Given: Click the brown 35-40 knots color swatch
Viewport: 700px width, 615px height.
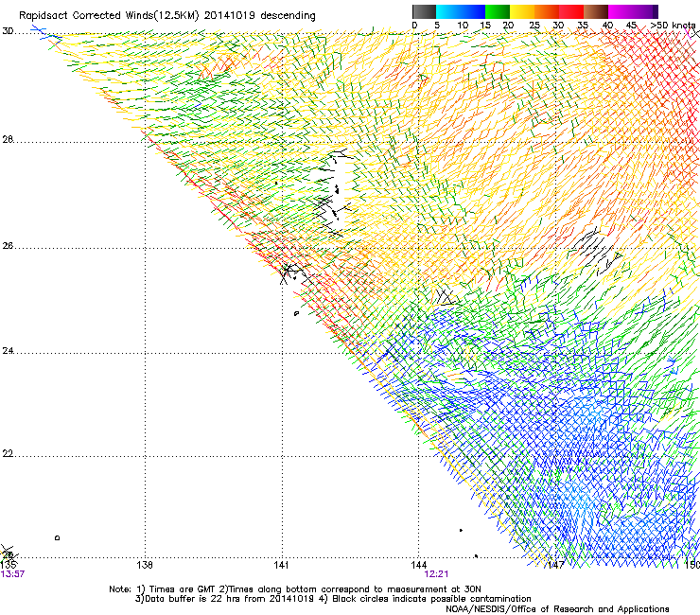Looking at the screenshot, I should [x=596, y=11].
